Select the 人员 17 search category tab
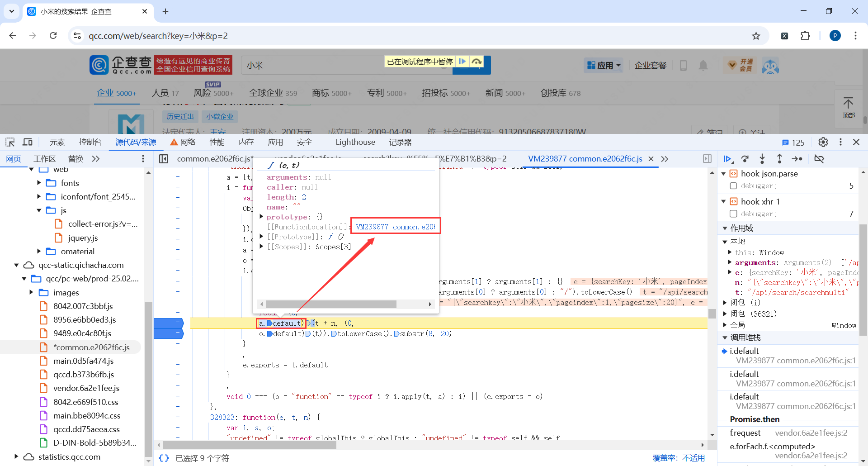This screenshot has height=466, width=868. click(x=165, y=93)
